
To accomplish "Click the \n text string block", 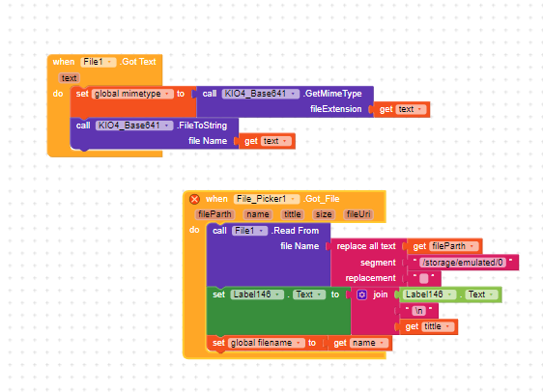I will pos(419,311).
